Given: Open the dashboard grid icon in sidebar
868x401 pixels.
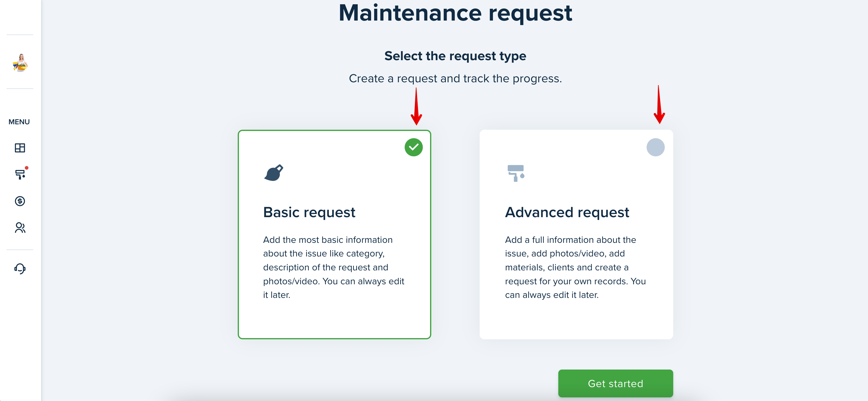Looking at the screenshot, I should click(20, 148).
